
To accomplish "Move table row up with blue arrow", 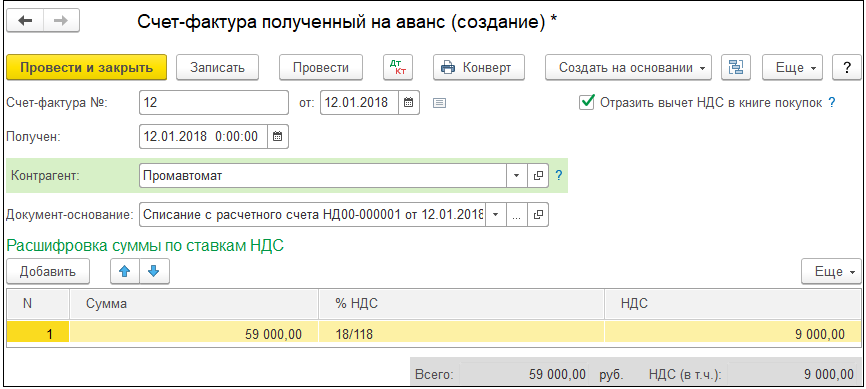I will (x=125, y=271).
